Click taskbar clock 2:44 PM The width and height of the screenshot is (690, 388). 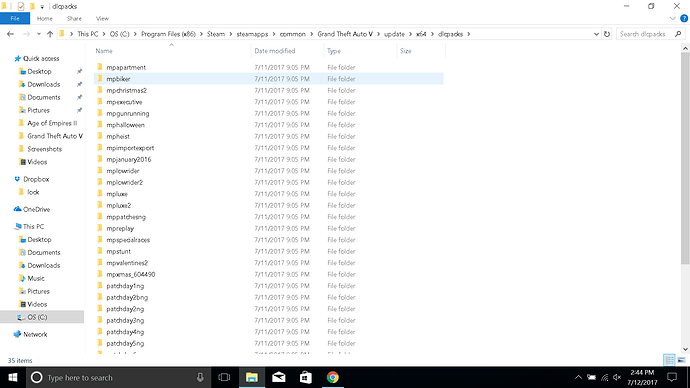point(642,373)
